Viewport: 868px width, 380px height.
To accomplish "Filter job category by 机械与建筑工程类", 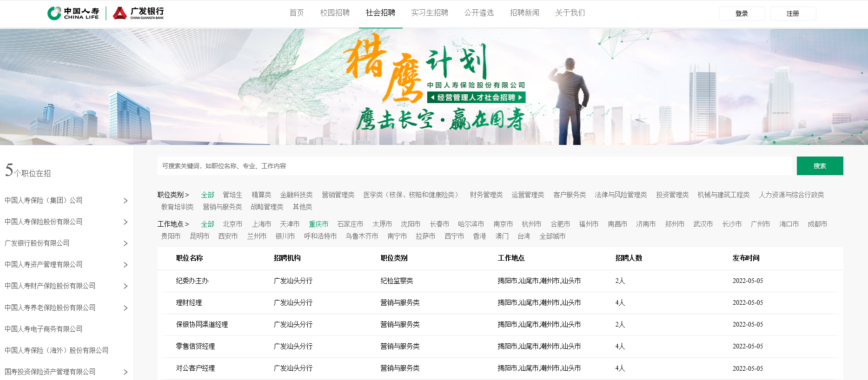I will 723,195.
